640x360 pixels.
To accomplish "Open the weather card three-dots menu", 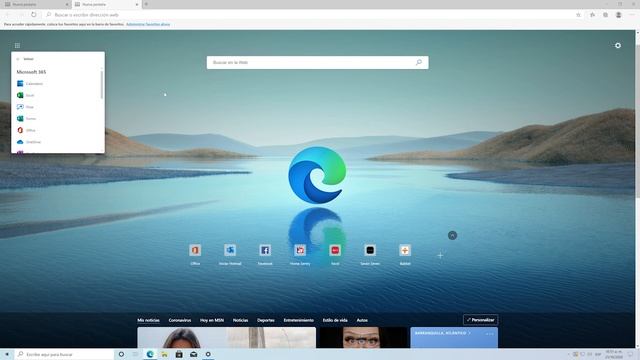I will point(490,334).
